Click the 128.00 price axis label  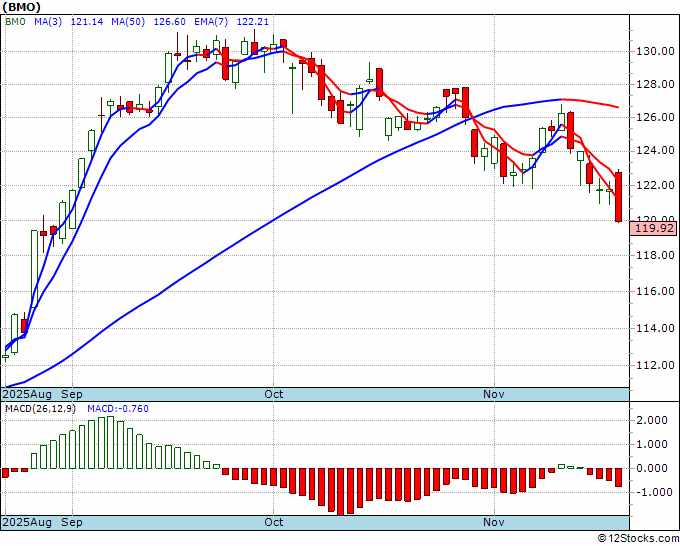pos(655,85)
